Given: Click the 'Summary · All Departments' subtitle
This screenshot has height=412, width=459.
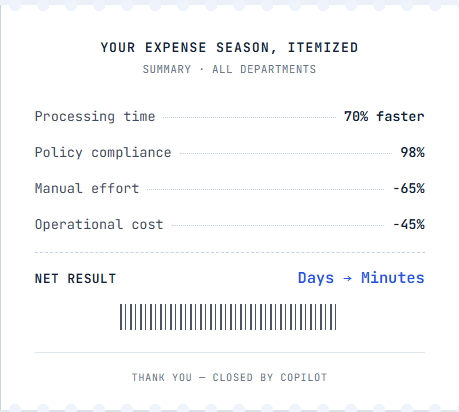Looking at the screenshot, I should click(x=229, y=69).
